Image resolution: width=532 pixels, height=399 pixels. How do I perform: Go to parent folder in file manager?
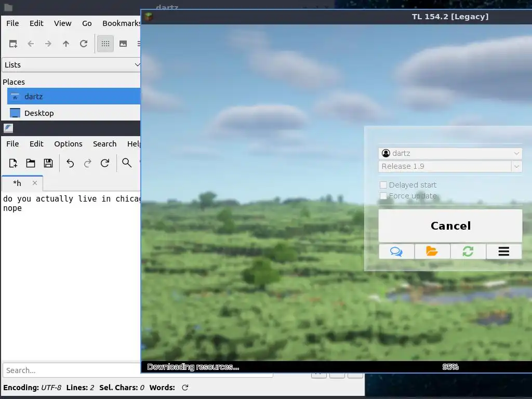pyautogui.click(x=66, y=44)
